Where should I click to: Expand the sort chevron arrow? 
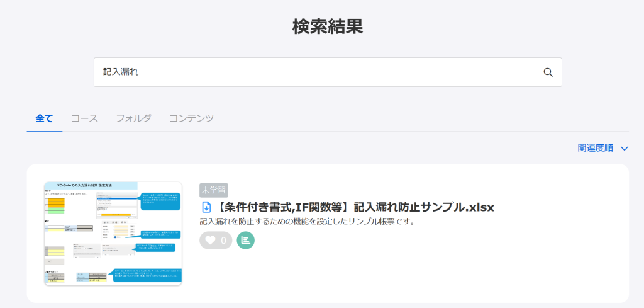click(624, 149)
